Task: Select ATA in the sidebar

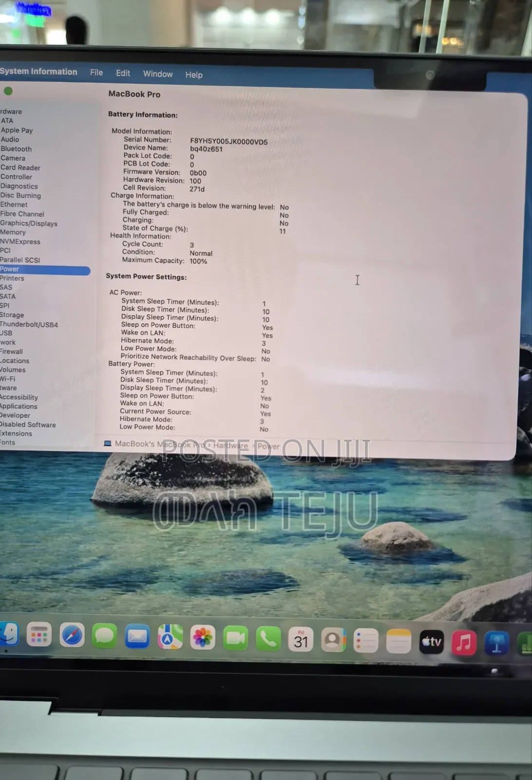Action: click(x=7, y=120)
